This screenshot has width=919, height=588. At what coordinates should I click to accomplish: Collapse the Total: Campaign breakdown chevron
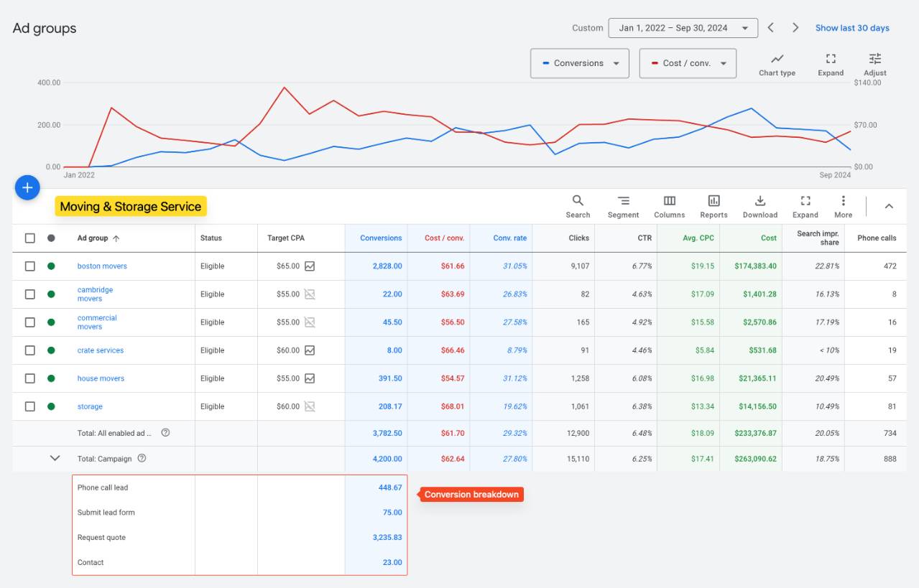[x=55, y=458]
